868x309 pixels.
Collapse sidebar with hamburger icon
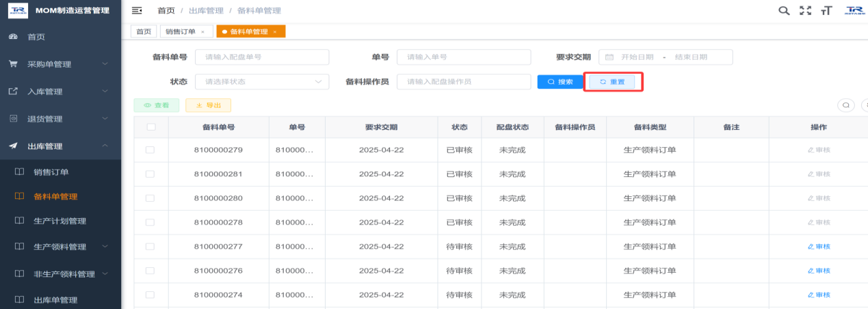click(x=137, y=10)
